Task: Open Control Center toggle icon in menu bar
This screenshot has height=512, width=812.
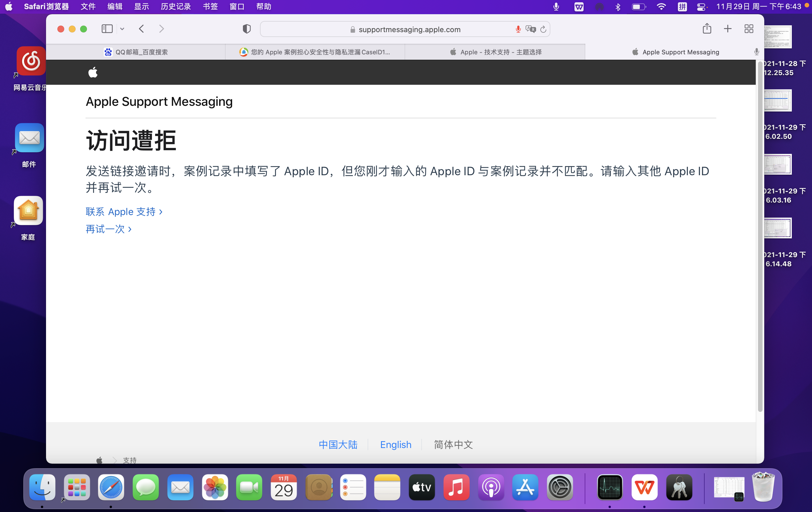Action: click(701, 7)
